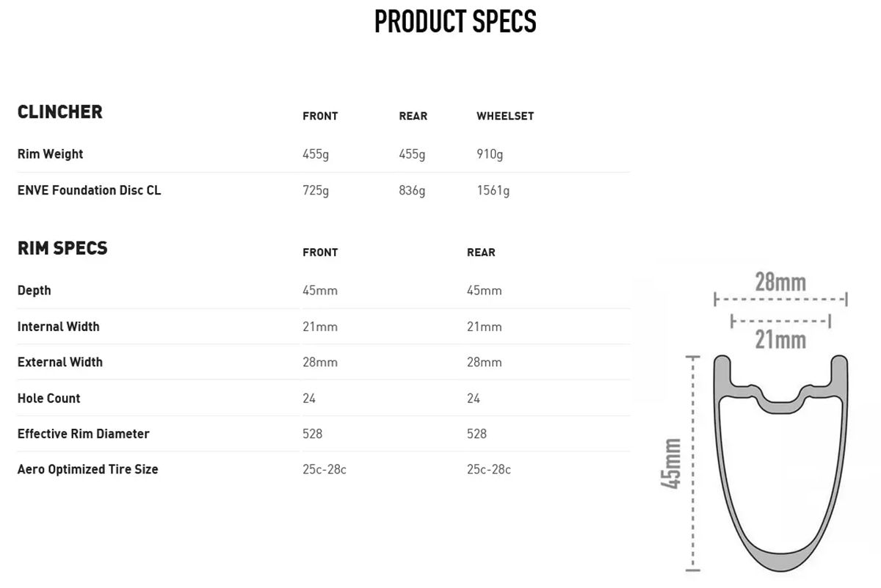The image size is (881, 588).
Task: Select the Hole Count row label
Action: 48,398
